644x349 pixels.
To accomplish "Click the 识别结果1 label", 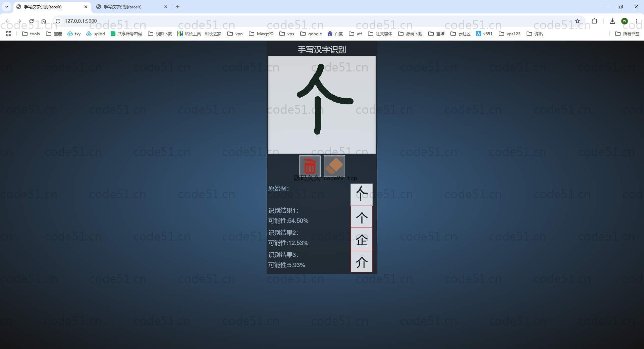I will click(x=283, y=211).
